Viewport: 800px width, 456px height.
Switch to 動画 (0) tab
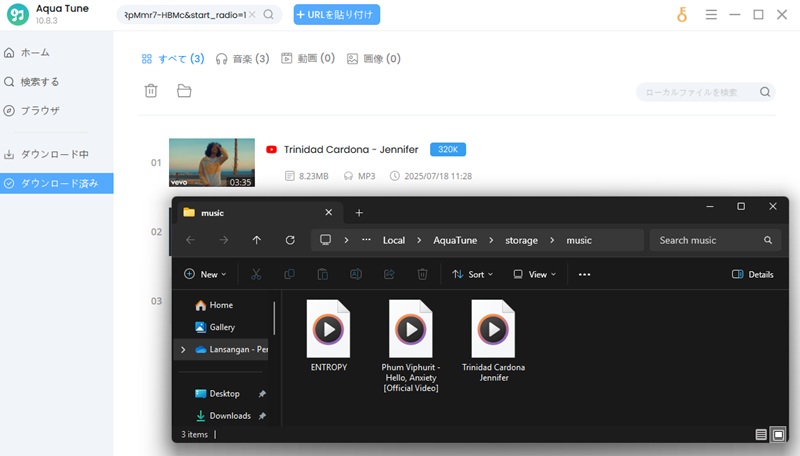pyautogui.click(x=308, y=58)
